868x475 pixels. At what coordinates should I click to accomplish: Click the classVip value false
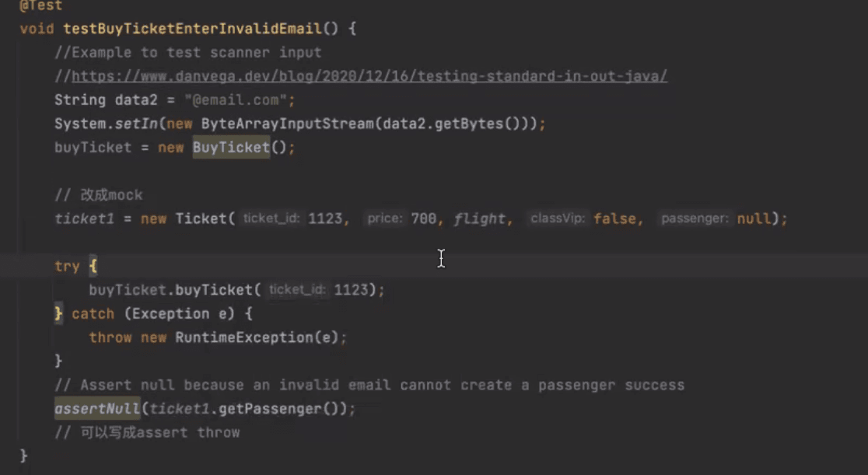[614, 218]
